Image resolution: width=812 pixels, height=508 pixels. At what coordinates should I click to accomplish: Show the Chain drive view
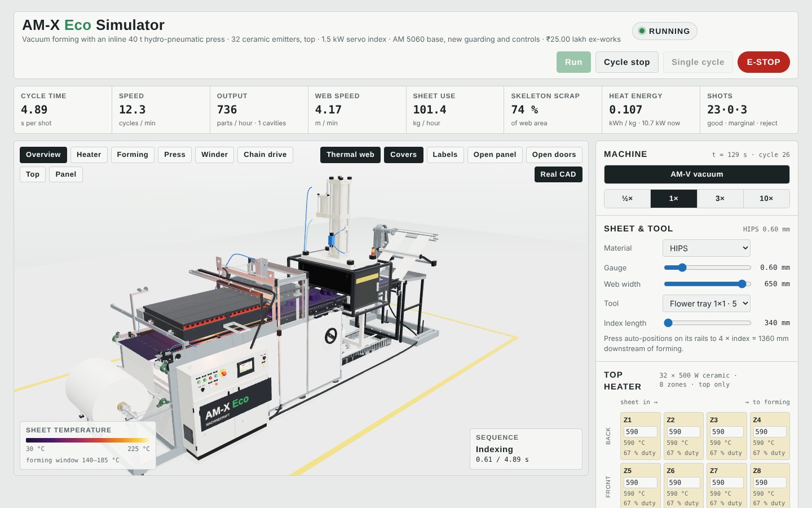[265, 155]
